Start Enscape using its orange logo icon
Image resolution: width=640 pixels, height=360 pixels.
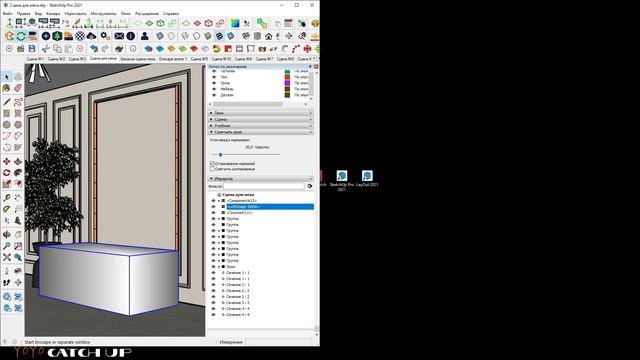pos(9,36)
